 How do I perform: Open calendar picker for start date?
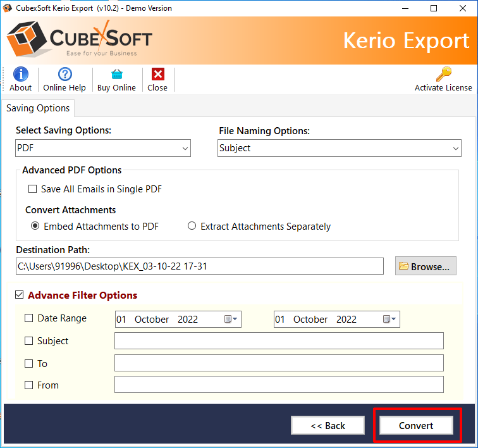pos(231,319)
